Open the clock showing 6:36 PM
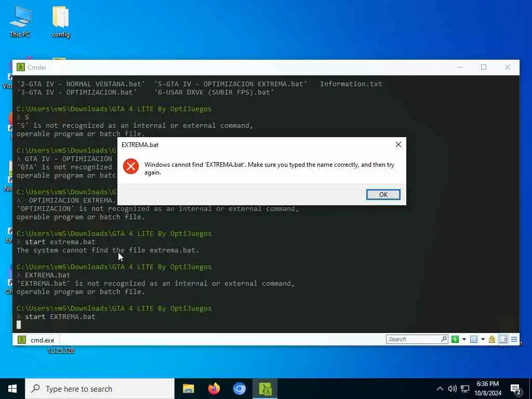The image size is (532, 399). point(487,389)
